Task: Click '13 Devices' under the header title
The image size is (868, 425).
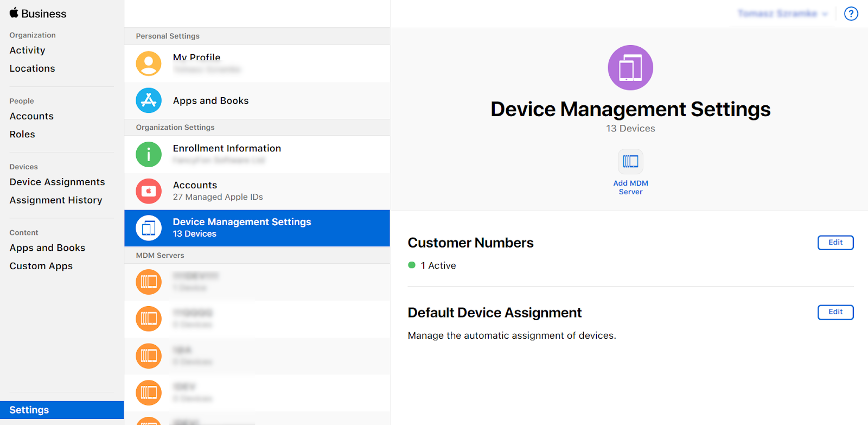Action: point(630,129)
